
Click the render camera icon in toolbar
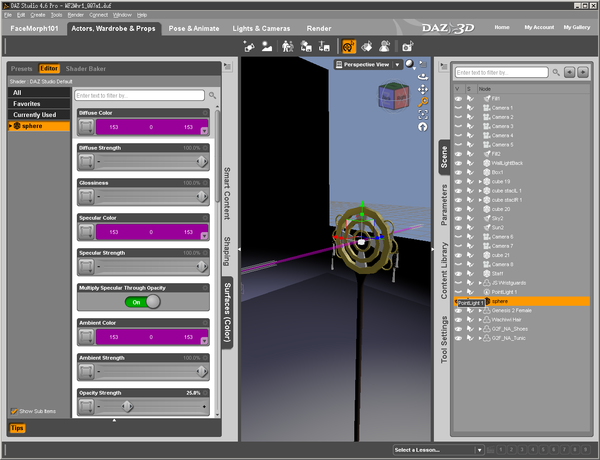tap(408, 47)
